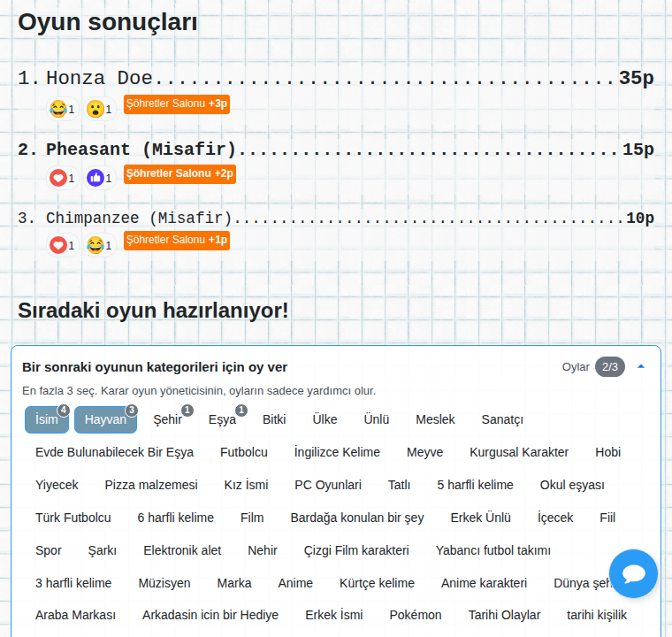
Task: Choose the Okul eşyası category
Action: point(572,485)
